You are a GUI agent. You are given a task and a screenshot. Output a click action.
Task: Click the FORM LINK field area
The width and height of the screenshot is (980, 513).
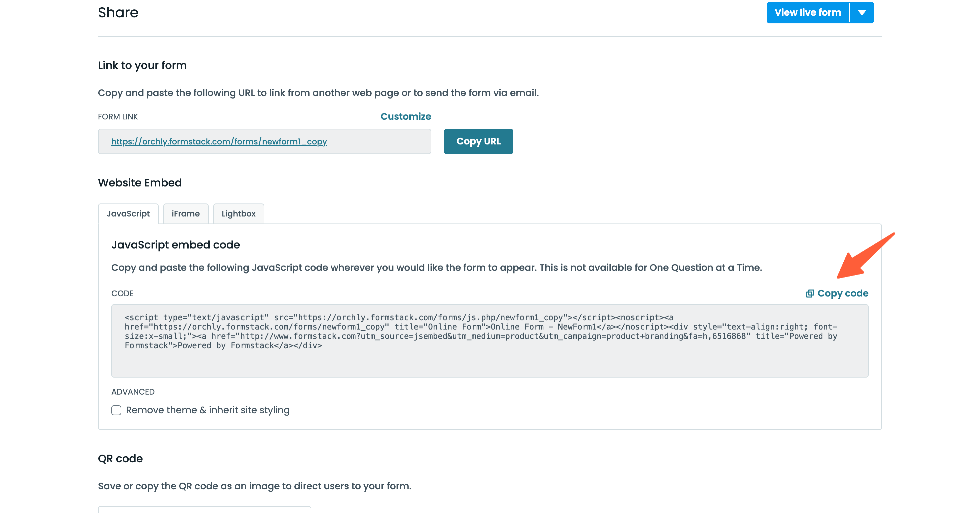pos(264,141)
